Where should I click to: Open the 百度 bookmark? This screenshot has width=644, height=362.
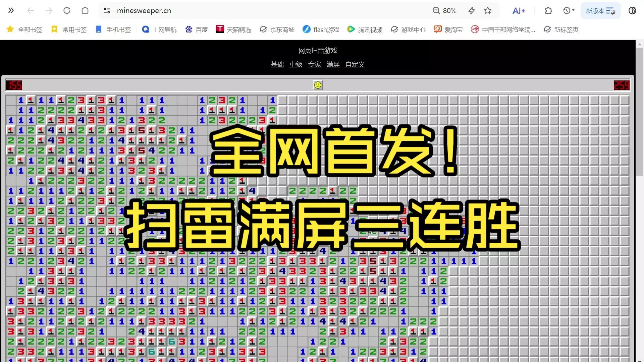(197, 29)
